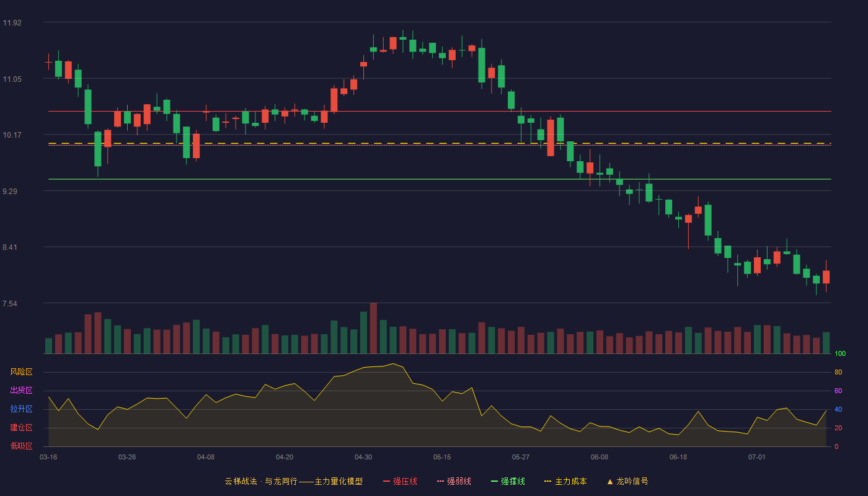This screenshot has height=496, width=868.
Task: Click the red 强压线 legend line marker
Action: [386, 481]
